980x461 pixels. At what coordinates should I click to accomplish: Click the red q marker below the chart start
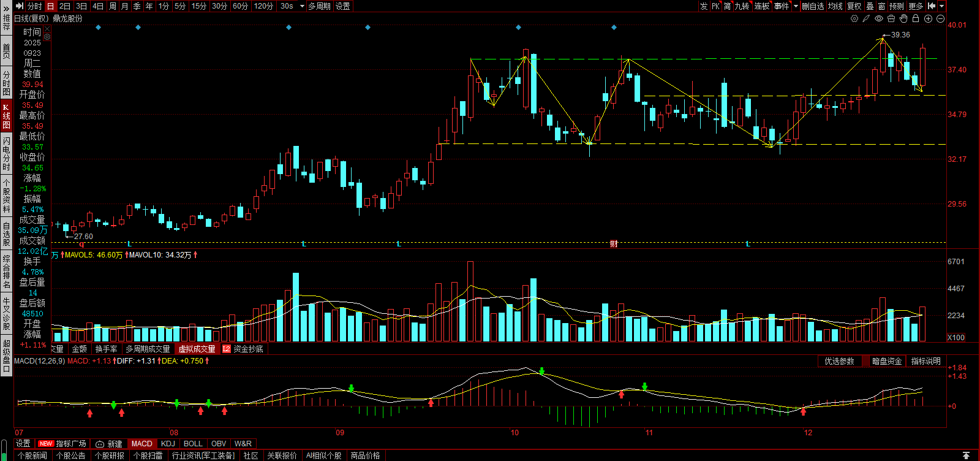pyautogui.click(x=81, y=244)
